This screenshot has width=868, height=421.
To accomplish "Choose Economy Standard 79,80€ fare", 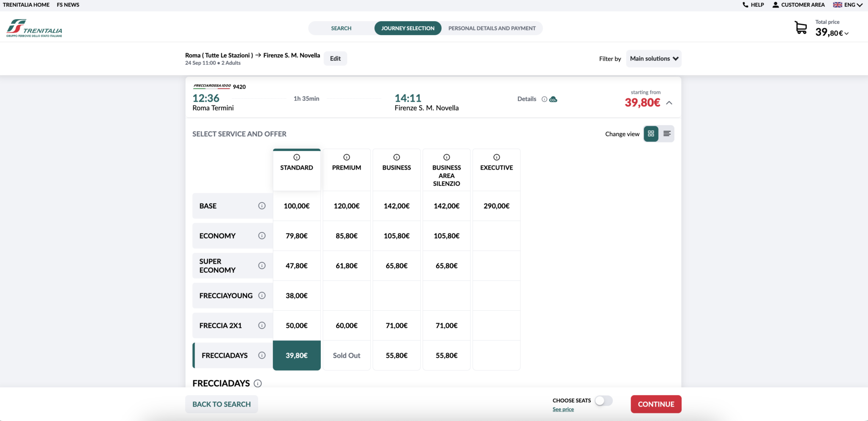I will tap(297, 236).
